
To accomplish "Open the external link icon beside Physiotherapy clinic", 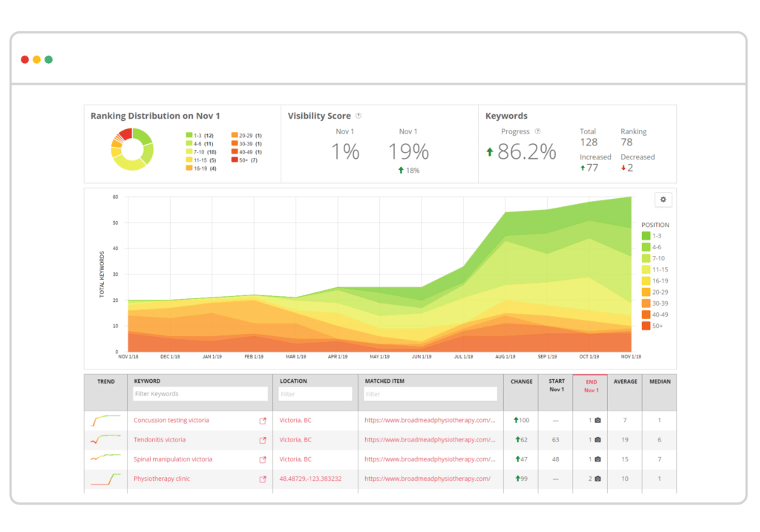I will coord(263,479).
